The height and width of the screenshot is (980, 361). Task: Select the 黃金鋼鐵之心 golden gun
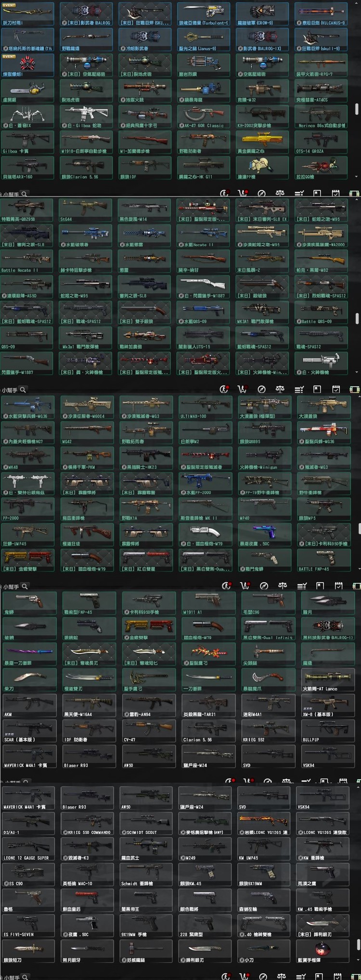262,142
